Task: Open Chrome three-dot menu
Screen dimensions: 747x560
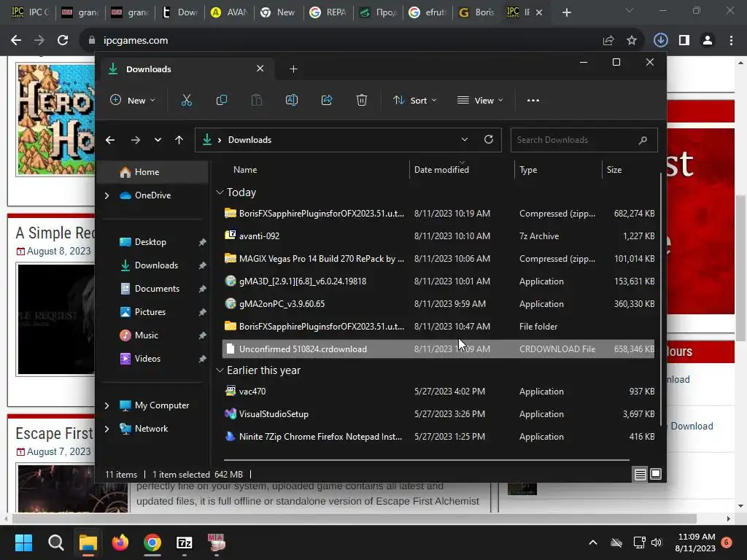Action: [731, 41]
